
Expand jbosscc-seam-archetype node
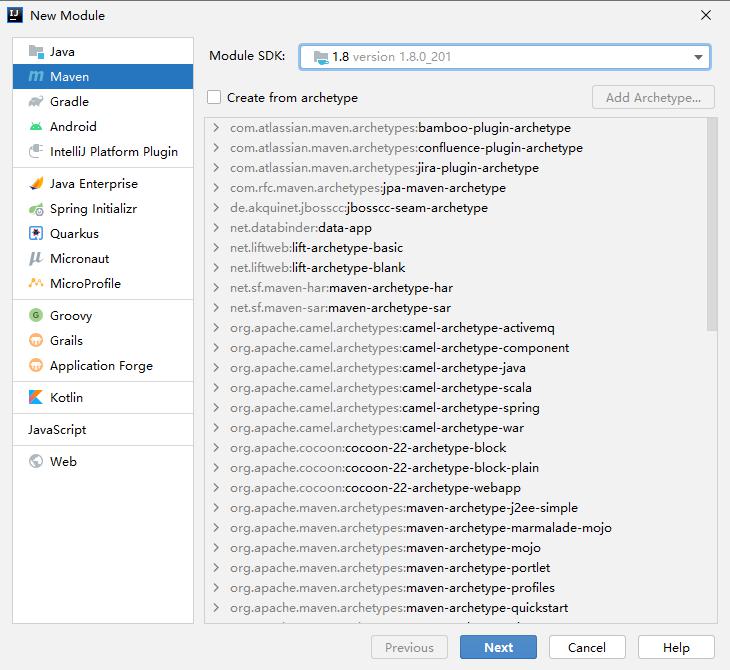pyautogui.click(x=216, y=208)
